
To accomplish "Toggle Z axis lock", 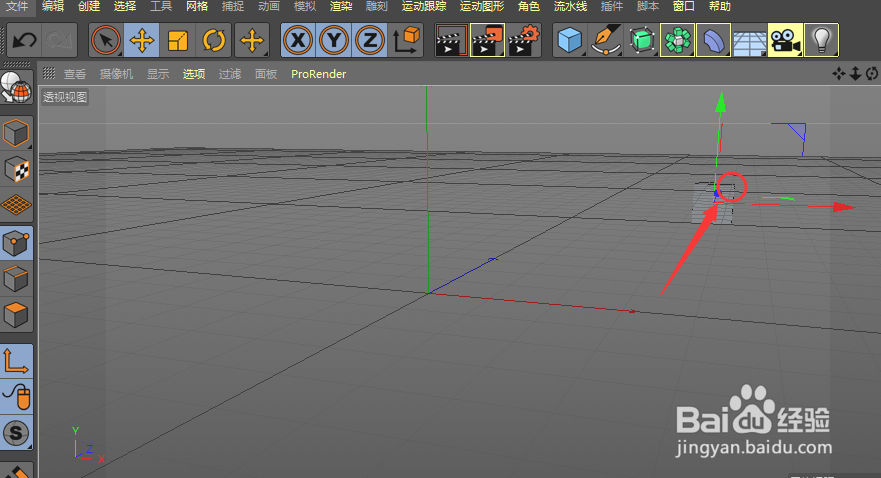I will (x=370, y=40).
